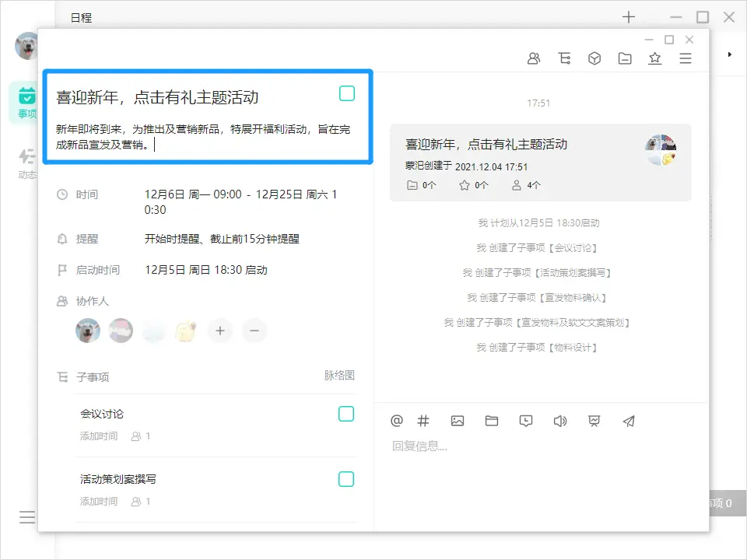Click log entry 计划从12月5日 18:30启动
Screen dimensions: 747x560
point(538,223)
